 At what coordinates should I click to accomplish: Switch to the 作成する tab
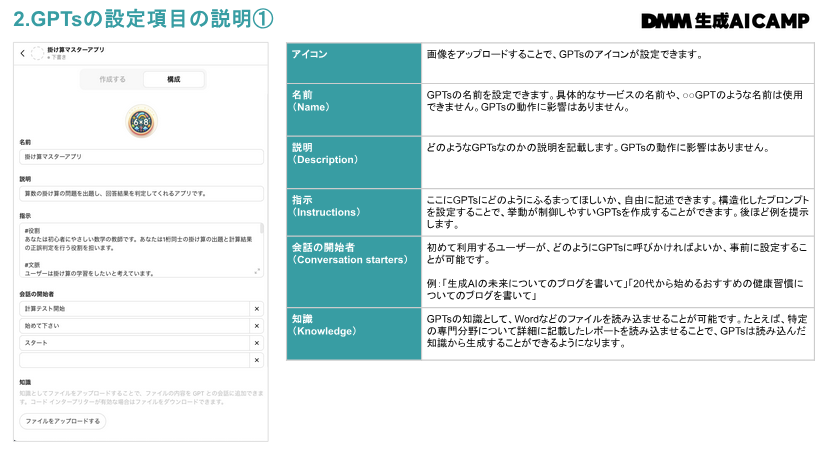113,79
